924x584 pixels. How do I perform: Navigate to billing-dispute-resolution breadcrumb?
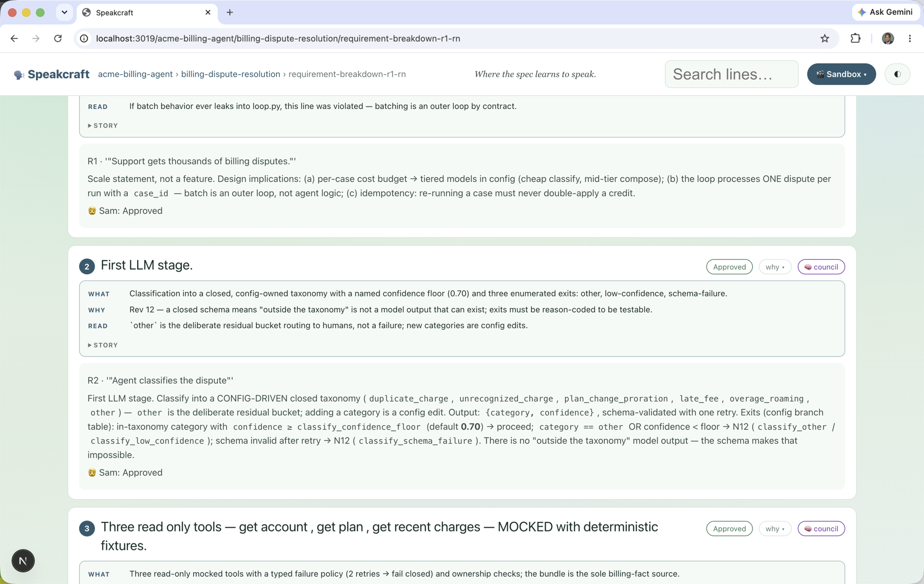pyautogui.click(x=230, y=74)
